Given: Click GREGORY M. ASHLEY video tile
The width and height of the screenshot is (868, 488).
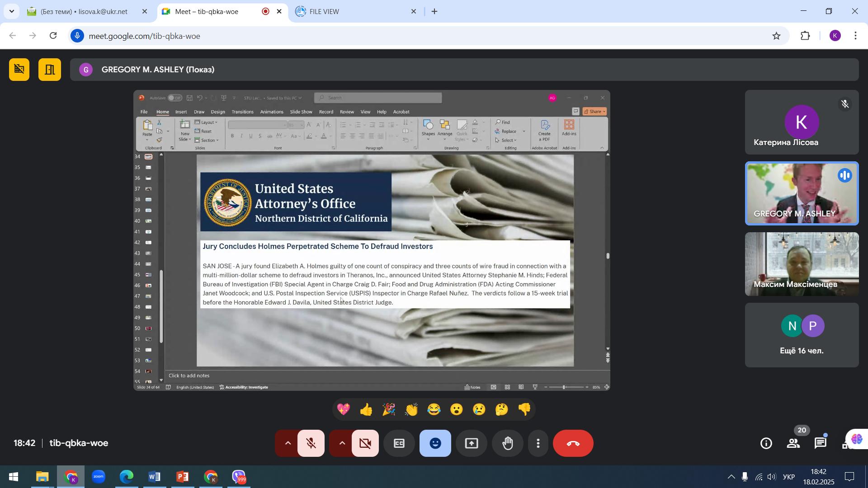Looking at the screenshot, I should click(x=802, y=193).
